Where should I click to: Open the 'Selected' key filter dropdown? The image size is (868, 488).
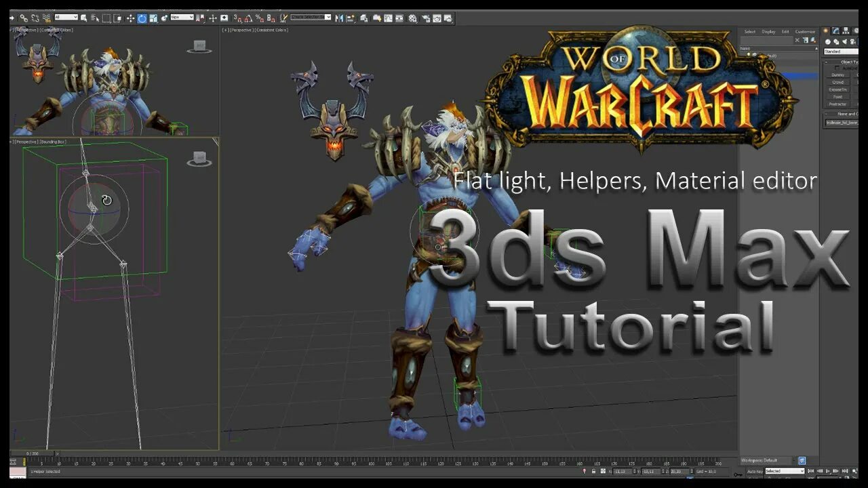(x=785, y=471)
